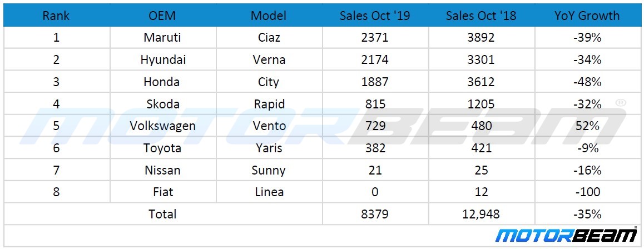644x249 pixels.
Task: Select the Total row label
Action: pyautogui.click(x=163, y=214)
